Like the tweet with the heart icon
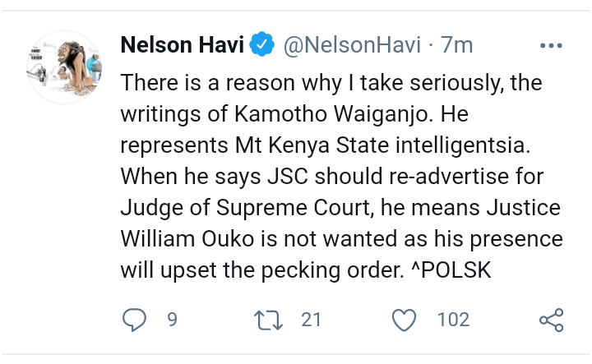Screen dimensions: 592x364 tap(404, 320)
